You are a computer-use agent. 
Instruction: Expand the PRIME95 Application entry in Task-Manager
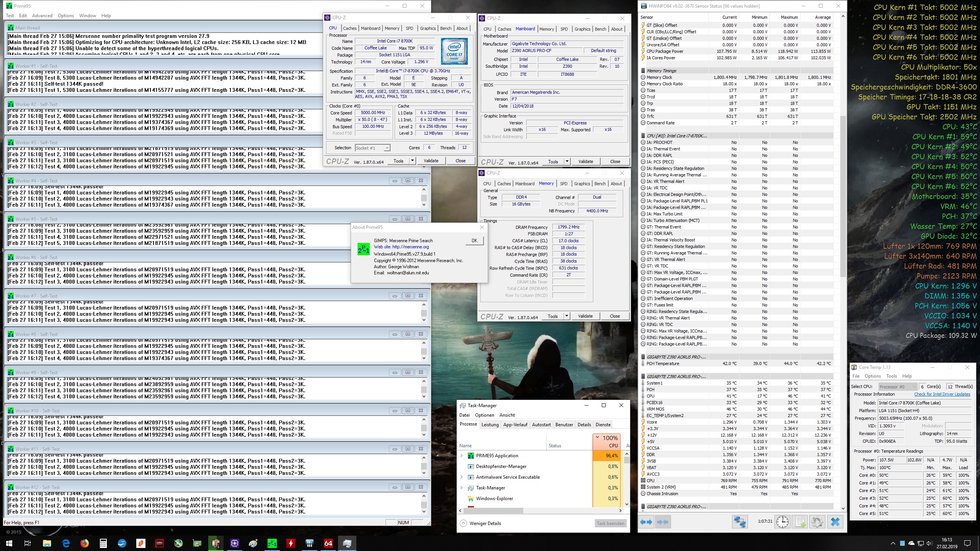pyautogui.click(x=462, y=456)
